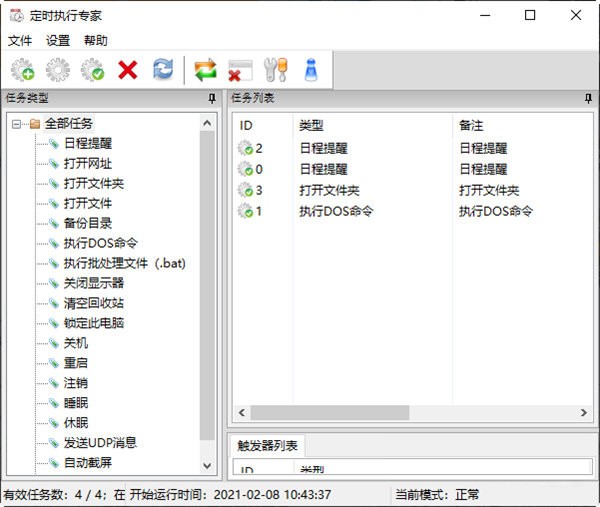Image resolution: width=600 pixels, height=507 pixels.
Task: Click the edit task gear icon
Action: (57, 69)
